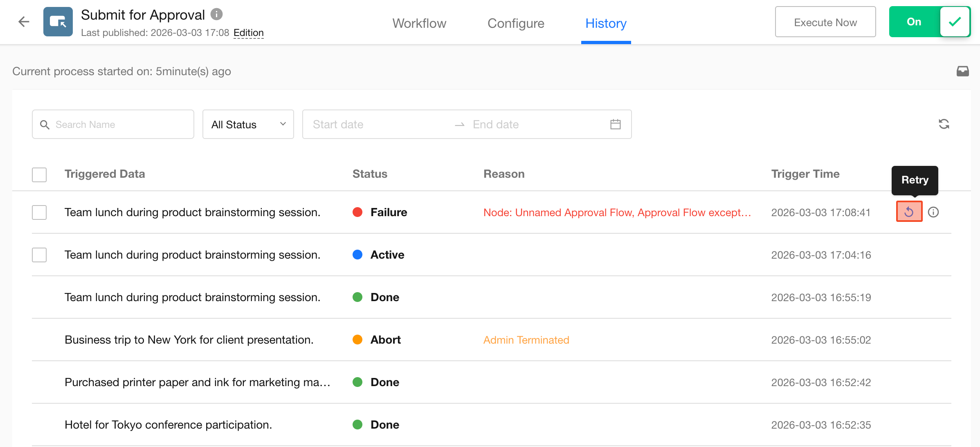Screen dimensions: 980x447
Task: Open the Edition link
Action: click(248, 33)
